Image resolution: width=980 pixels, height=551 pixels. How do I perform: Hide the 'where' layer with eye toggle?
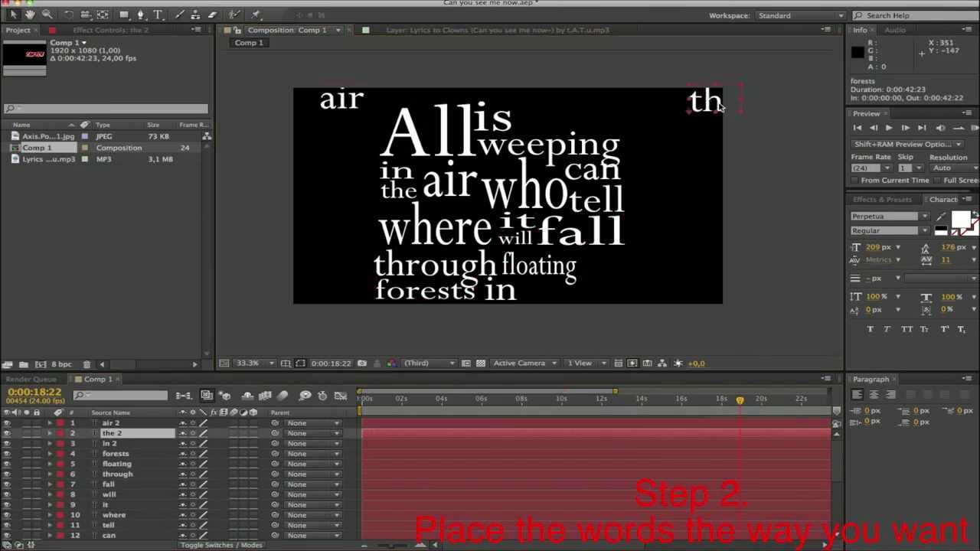[7, 515]
